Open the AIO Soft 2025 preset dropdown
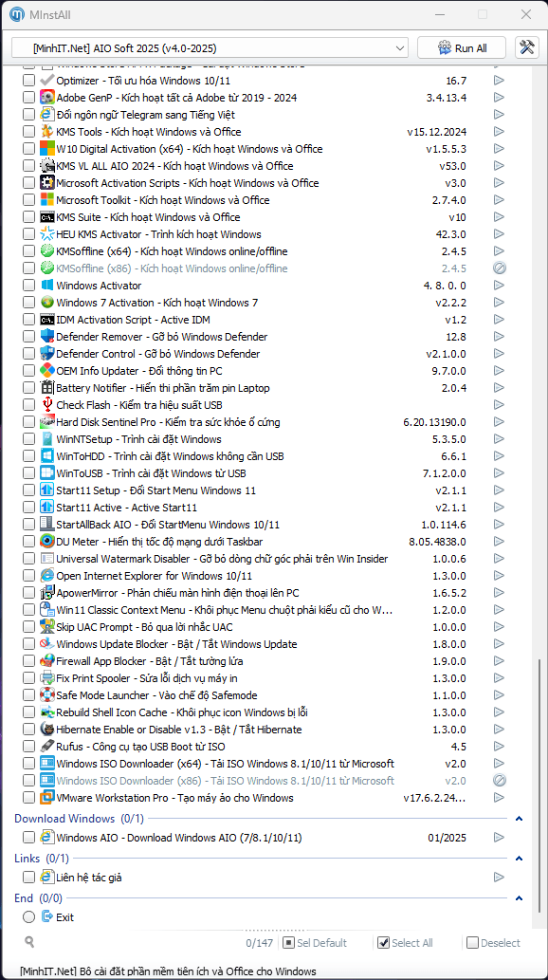This screenshot has width=548, height=980. coord(210,48)
